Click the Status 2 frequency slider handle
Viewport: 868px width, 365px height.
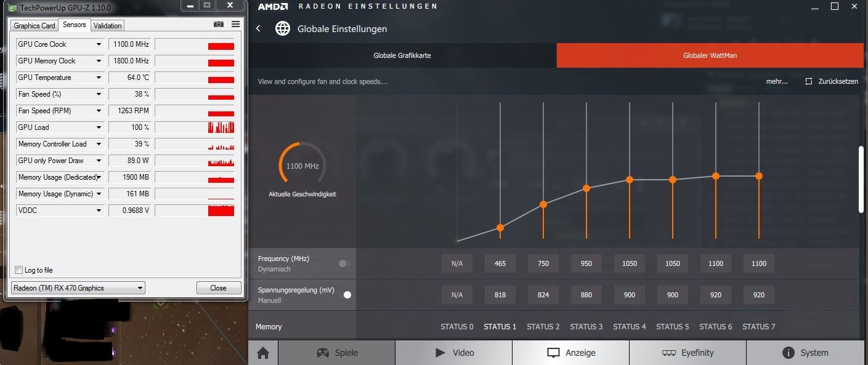pyautogui.click(x=543, y=204)
